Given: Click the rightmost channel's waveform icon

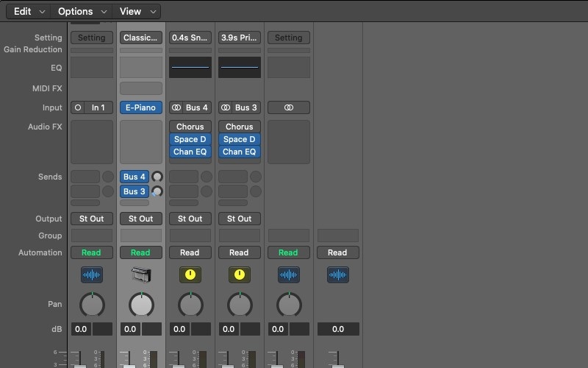Looking at the screenshot, I should coord(338,275).
